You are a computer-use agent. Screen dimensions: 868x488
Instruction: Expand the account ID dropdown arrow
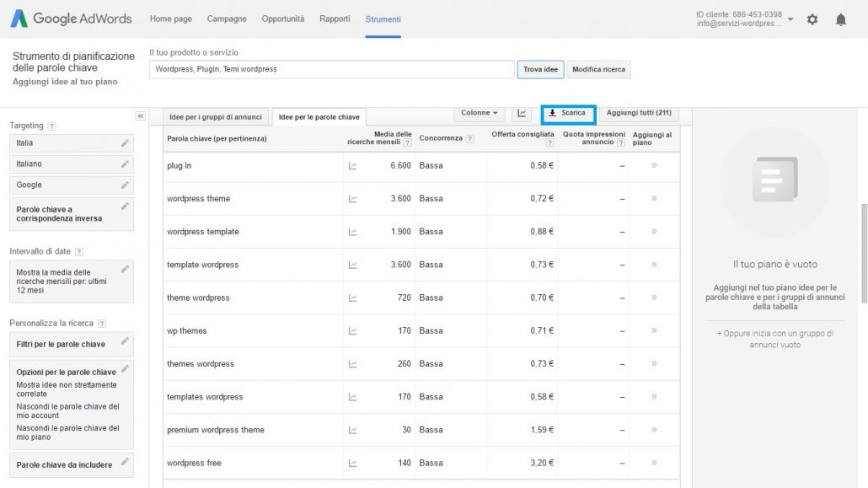[x=790, y=19]
